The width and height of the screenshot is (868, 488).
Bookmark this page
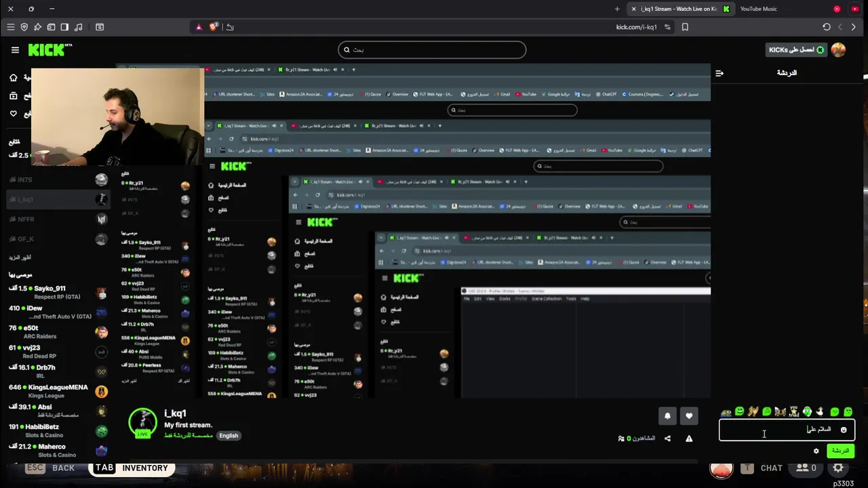(685, 27)
